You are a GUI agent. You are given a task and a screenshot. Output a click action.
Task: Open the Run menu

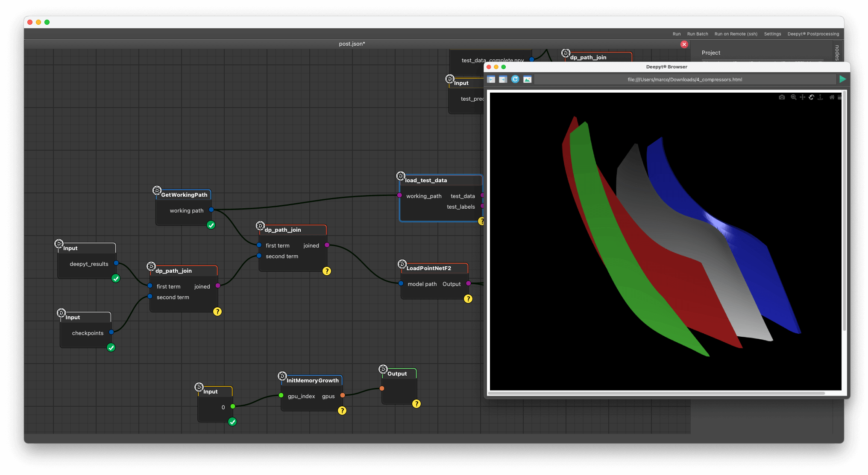pos(677,34)
